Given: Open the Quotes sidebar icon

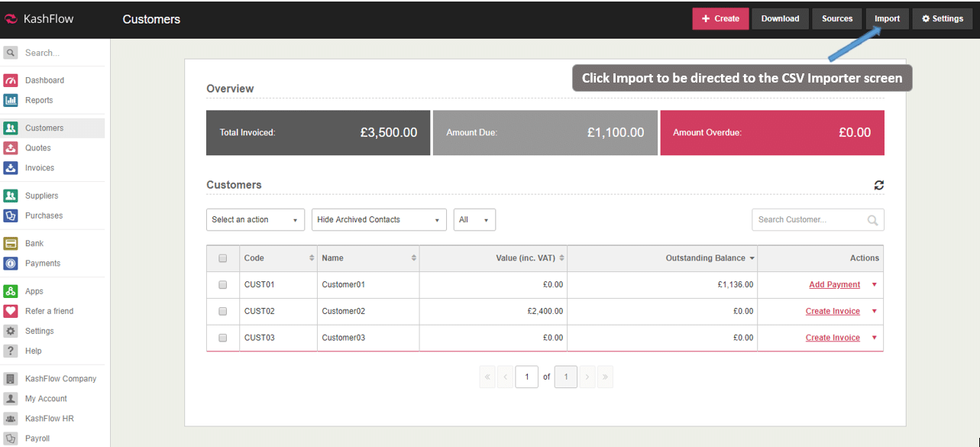Looking at the screenshot, I should pos(11,148).
